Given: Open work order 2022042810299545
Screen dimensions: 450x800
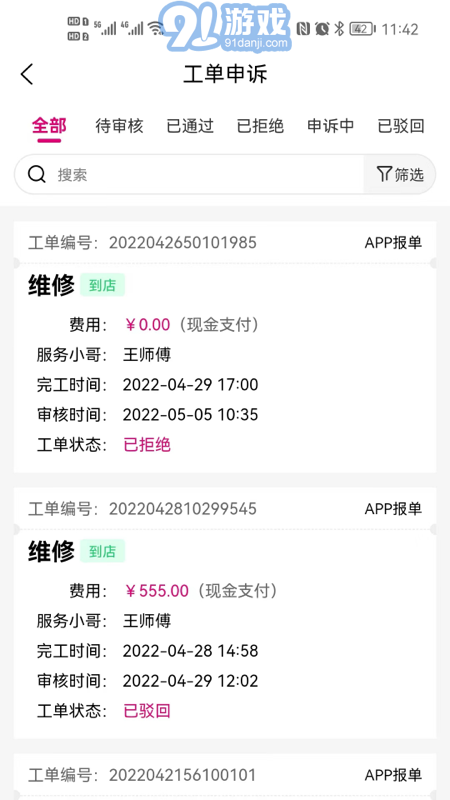Looking at the screenshot, I should (225, 613).
